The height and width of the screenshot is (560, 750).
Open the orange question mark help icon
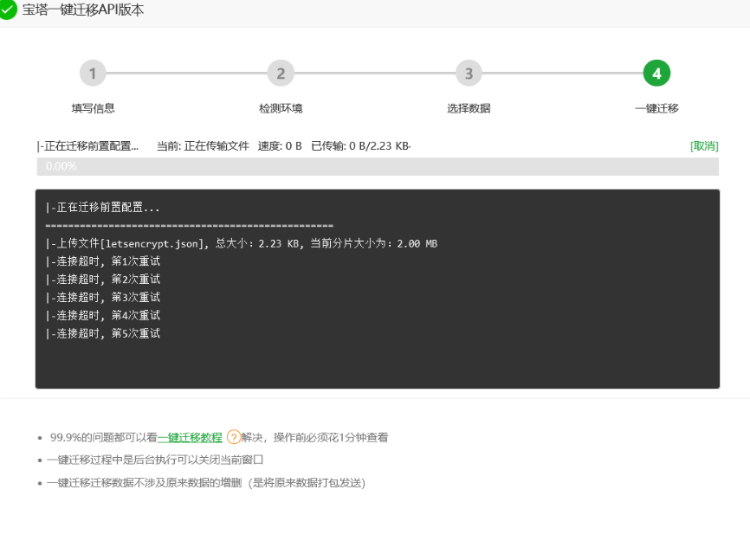(232, 438)
